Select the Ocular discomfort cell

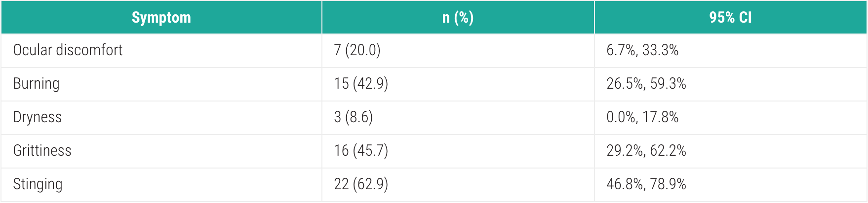(161, 51)
